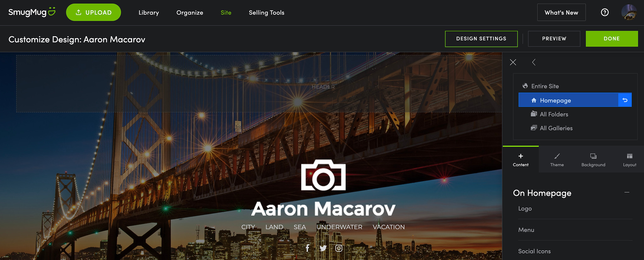Open the user profile avatar
This screenshot has width=644, height=260.
click(629, 12)
